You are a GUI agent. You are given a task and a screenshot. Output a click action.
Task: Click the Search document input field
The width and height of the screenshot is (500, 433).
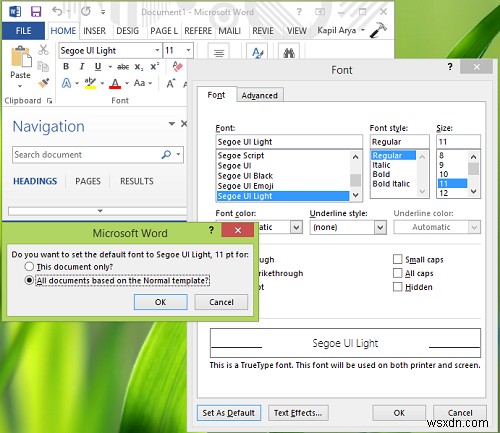click(x=87, y=155)
